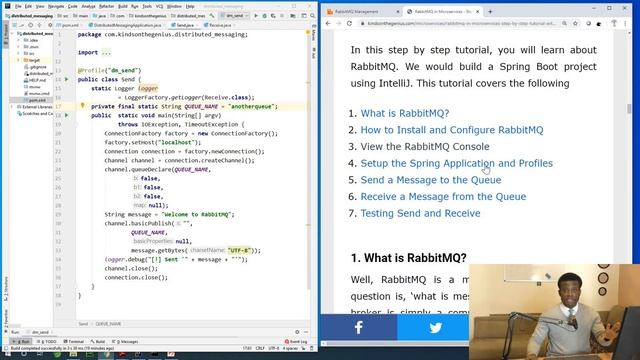Go back in the browser
Image resolution: width=640 pixels, height=360 pixels.
[x=328, y=23]
